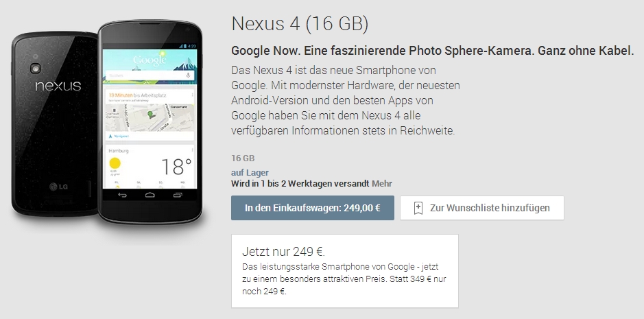This screenshot has height=319, width=644.
Task: Click the camera lens on the phone's back
Action: [36, 68]
